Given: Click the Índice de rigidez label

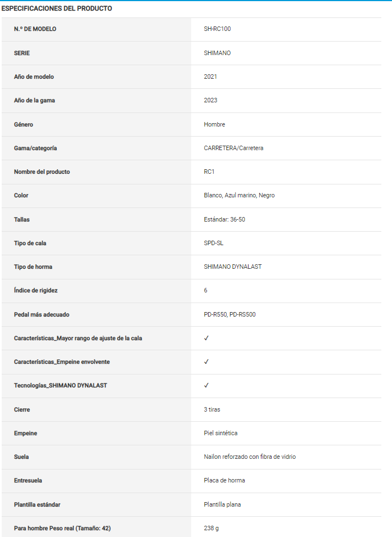Looking at the screenshot, I should (x=36, y=290).
